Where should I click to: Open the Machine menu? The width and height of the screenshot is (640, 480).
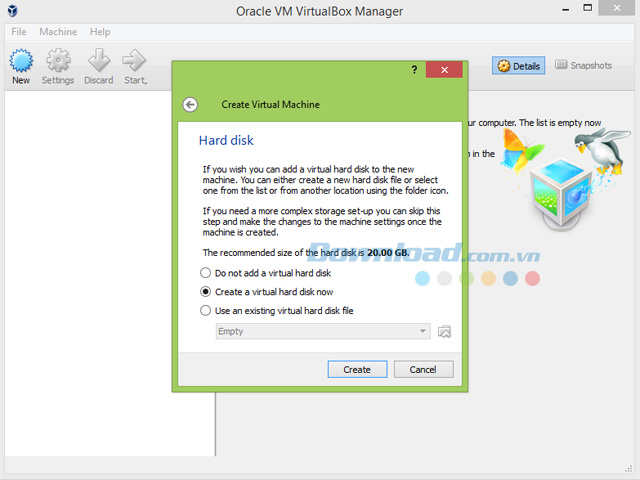coord(58,32)
